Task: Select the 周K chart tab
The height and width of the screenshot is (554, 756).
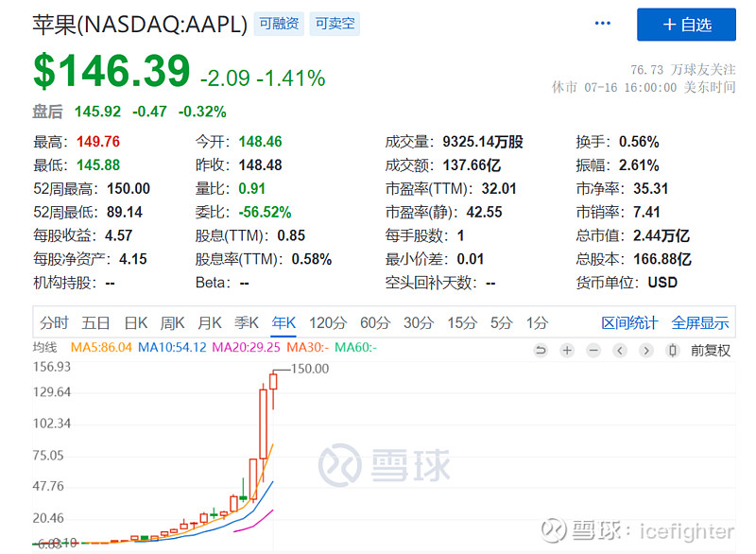Action: (x=172, y=322)
